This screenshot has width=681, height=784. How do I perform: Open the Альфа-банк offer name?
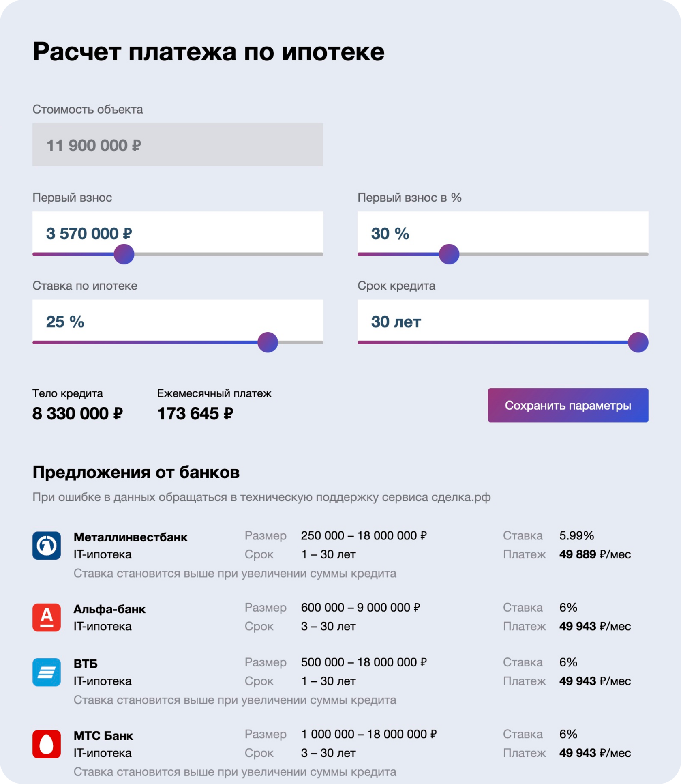tap(109, 609)
